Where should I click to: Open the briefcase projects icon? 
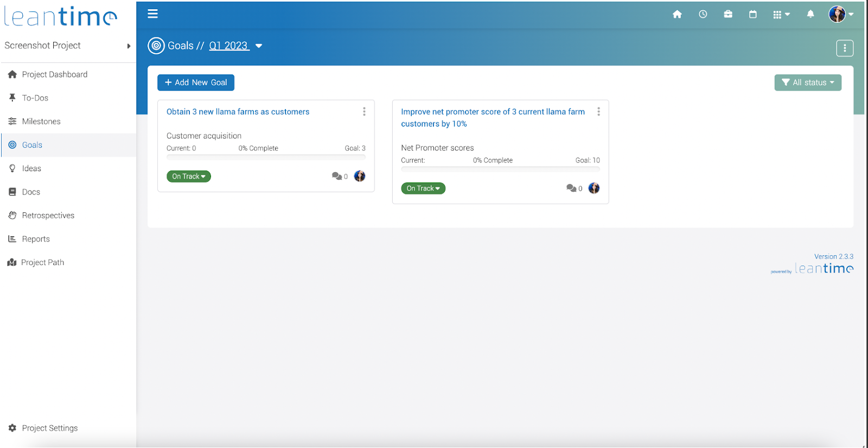pos(728,14)
